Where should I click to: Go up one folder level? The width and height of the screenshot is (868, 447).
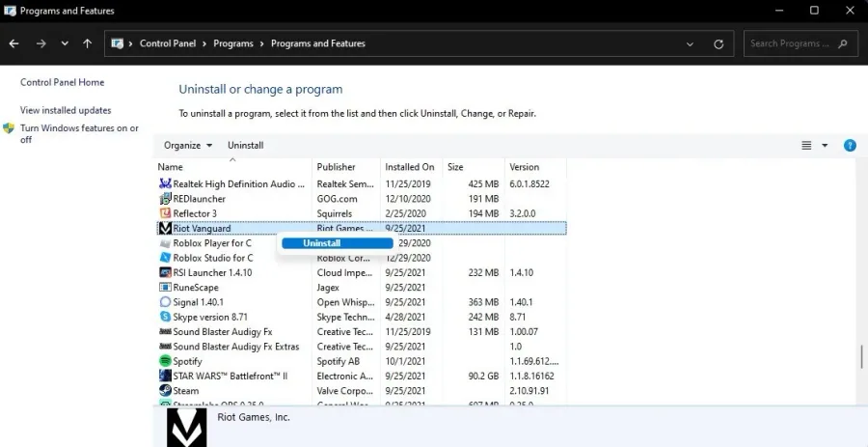coord(88,43)
